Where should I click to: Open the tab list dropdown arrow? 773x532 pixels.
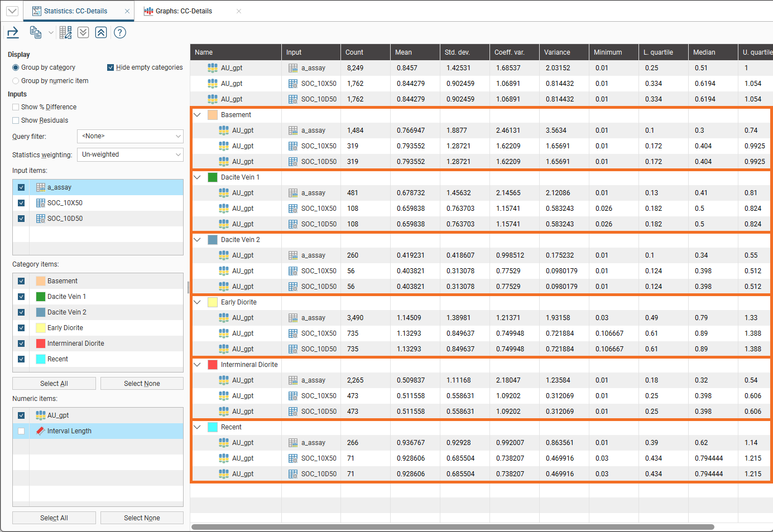(12, 11)
